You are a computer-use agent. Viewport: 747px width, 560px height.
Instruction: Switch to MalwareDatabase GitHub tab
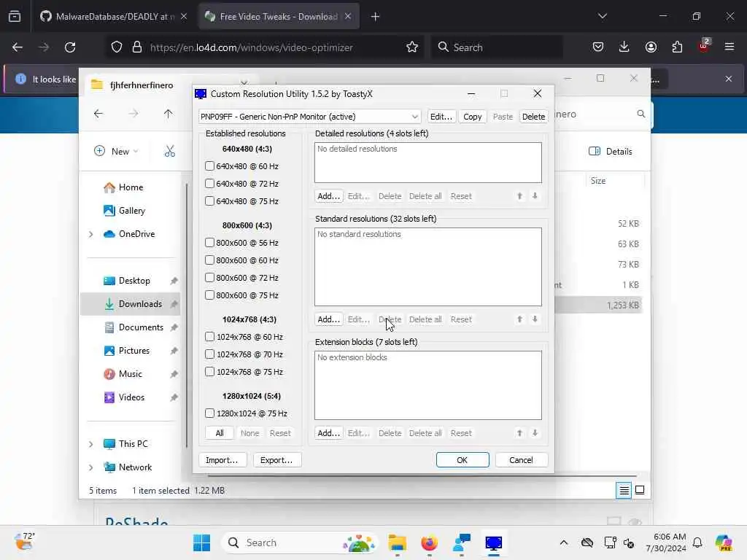click(x=113, y=17)
